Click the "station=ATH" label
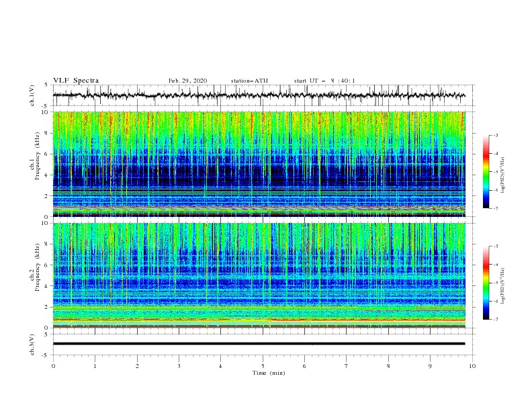The height and width of the screenshot is (411, 532). (249, 81)
